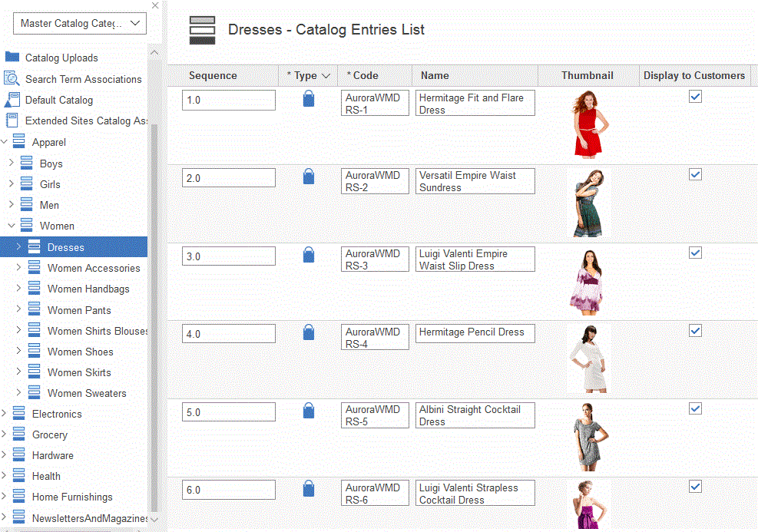Toggle Display to Customers for Luigi Valenti Empire

[x=695, y=253]
